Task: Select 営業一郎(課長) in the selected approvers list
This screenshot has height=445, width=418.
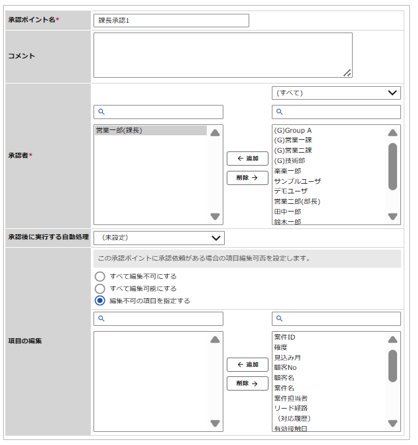Action: (x=151, y=130)
